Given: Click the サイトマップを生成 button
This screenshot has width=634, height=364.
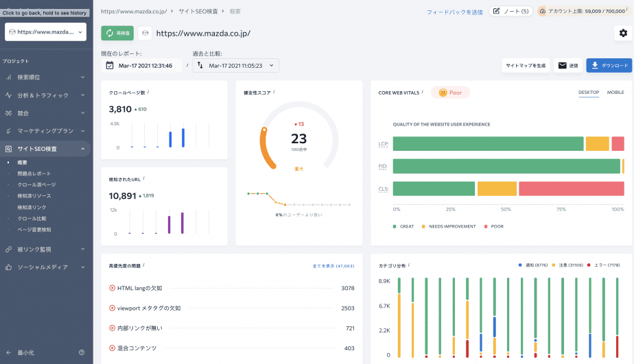Looking at the screenshot, I should (x=526, y=66).
